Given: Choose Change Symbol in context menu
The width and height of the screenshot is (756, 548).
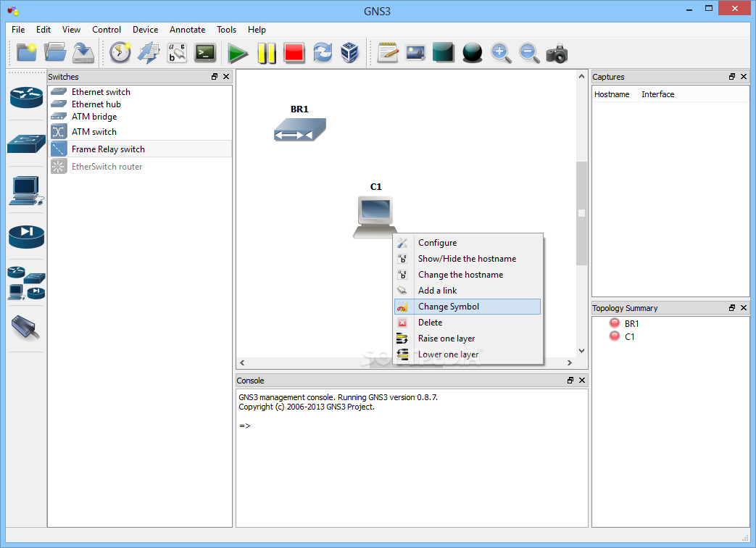Looking at the screenshot, I should point(468,307).
